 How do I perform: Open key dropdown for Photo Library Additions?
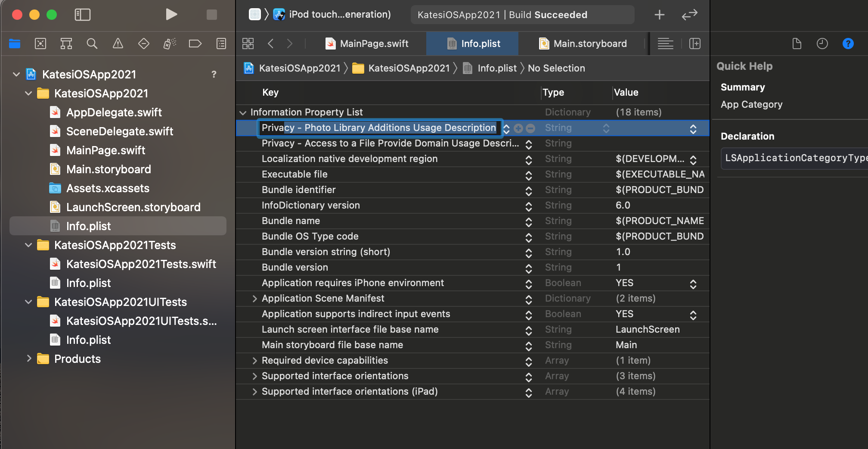[506, 128]
